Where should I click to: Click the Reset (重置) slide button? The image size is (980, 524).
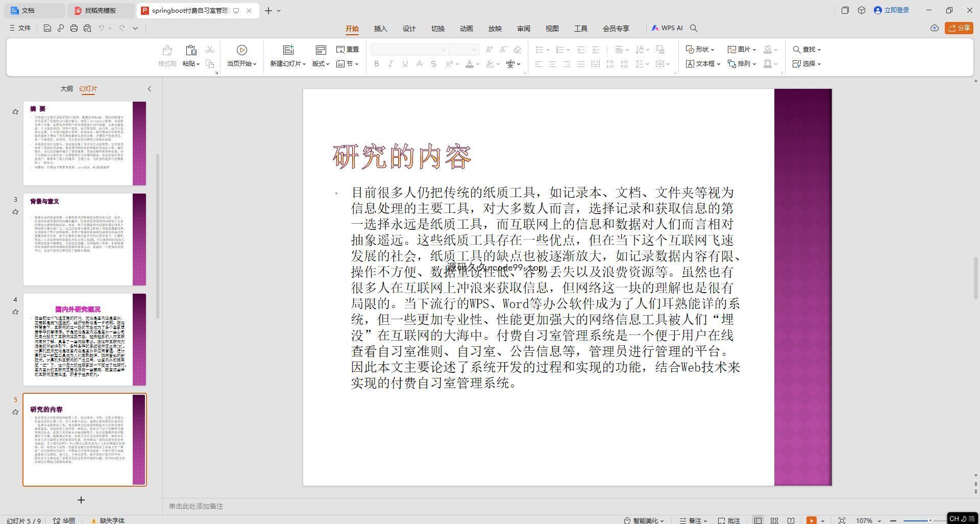pyautogui.click(x=348, y=50)
